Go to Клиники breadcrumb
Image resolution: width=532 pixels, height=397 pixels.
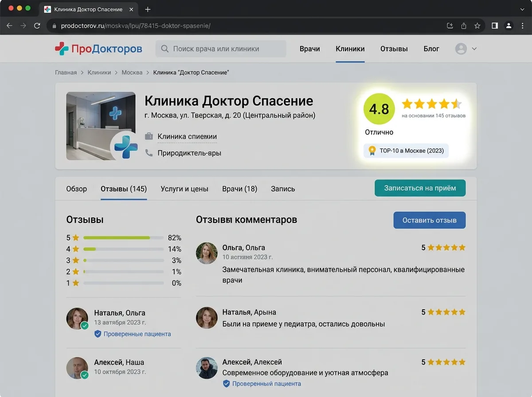point(99,72)
